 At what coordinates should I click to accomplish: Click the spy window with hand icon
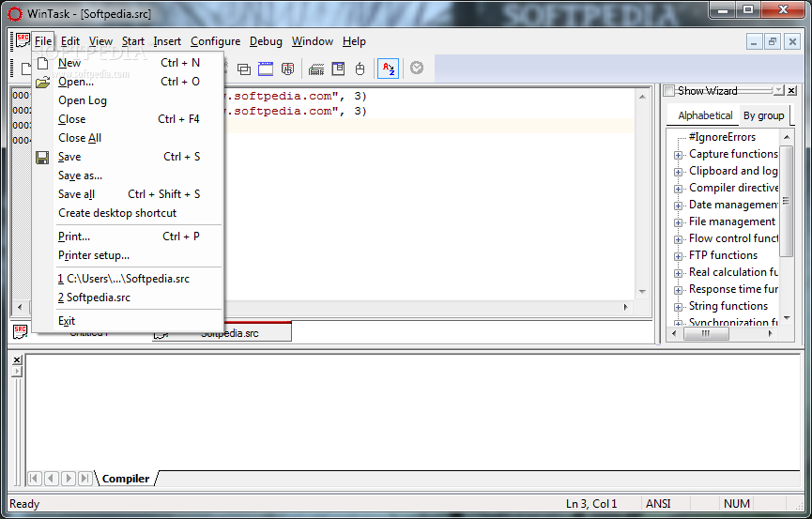pos(287,69)
